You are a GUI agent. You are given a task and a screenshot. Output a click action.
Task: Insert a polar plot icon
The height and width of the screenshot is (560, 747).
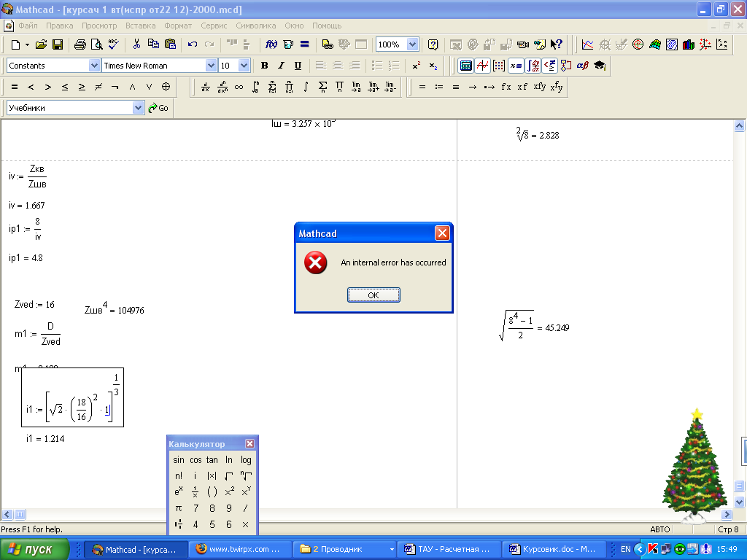click(638, 44)
